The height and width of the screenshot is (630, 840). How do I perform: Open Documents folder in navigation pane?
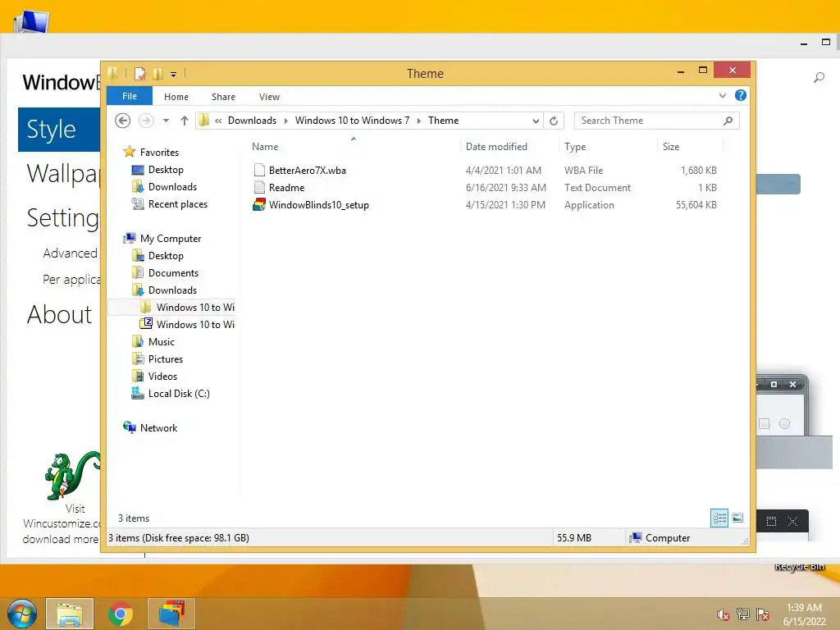[173, 272]
